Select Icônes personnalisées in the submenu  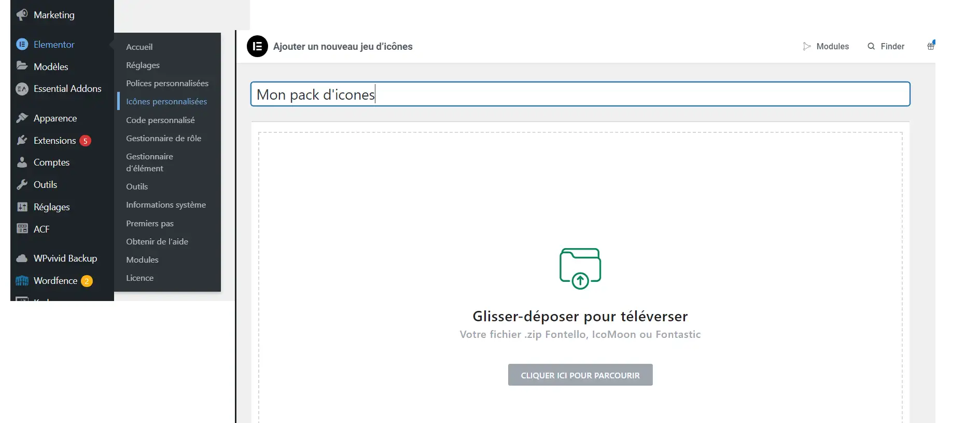(x=166, y=101)
